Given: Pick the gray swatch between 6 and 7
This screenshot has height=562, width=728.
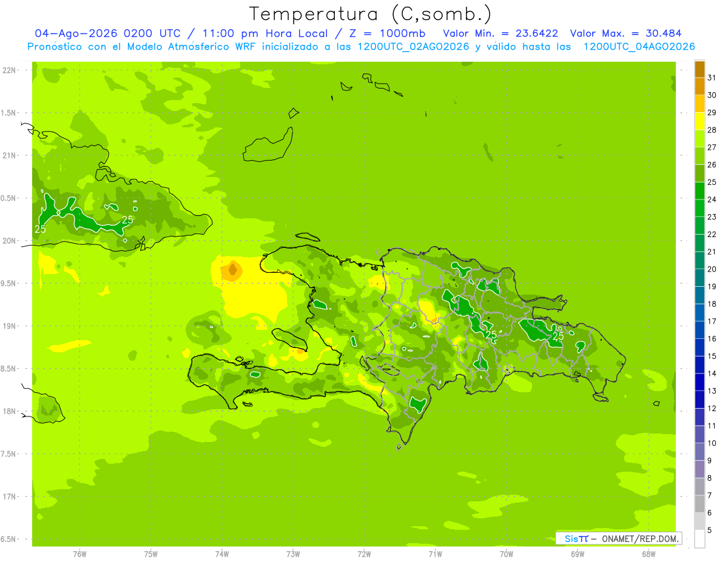Looking at the screenshot, I should click(699, 504).
